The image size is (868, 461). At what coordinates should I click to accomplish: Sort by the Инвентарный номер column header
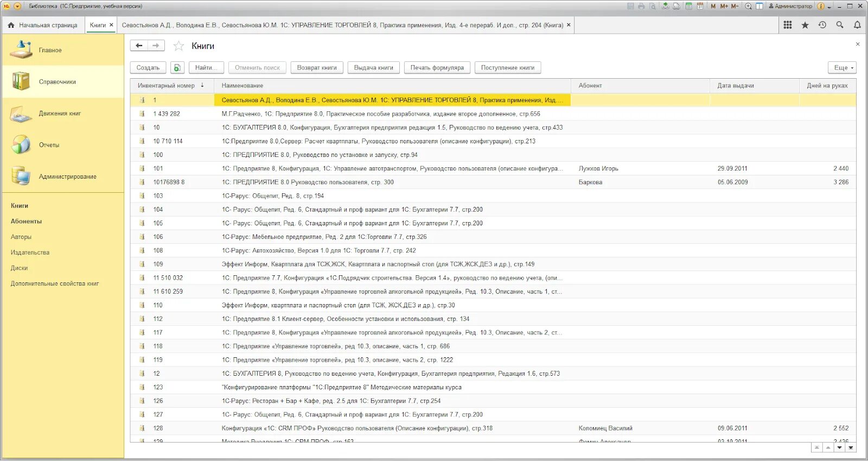[172, 86]
